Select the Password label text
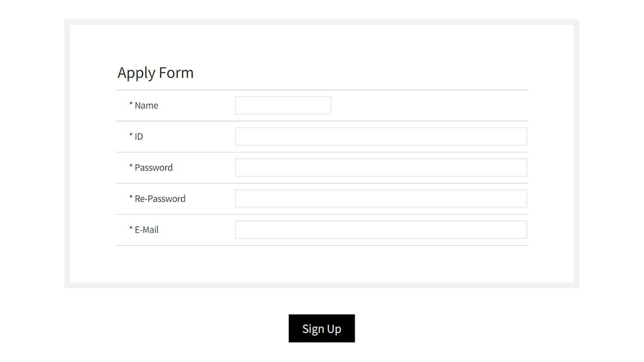The width and height of the screenshot is (644, 362). pyautogui.click(x=154, y=168)
